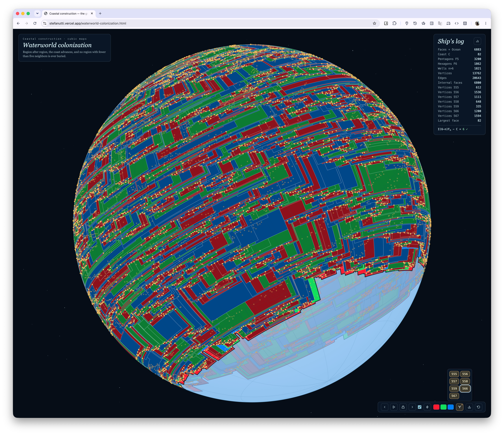This screenshot has width=504, height=435.
Task: Click the double-star toolbar icon
Action: (x=424, y=23)
